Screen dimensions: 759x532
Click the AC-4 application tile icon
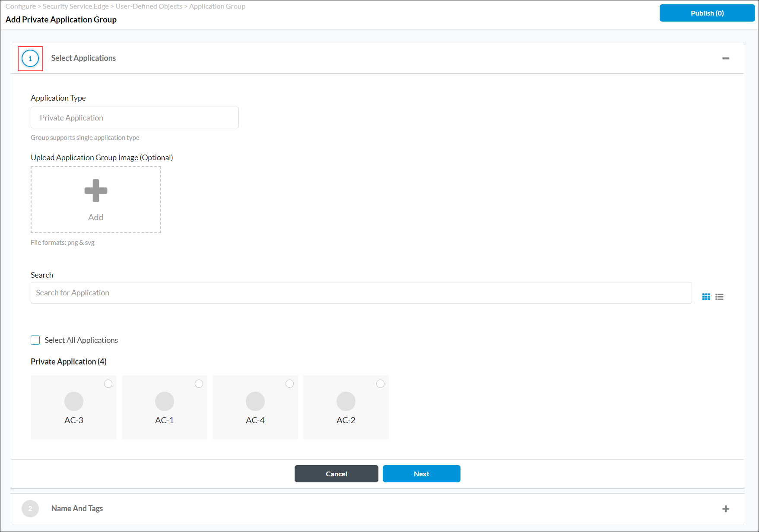(x=255, y=401)
